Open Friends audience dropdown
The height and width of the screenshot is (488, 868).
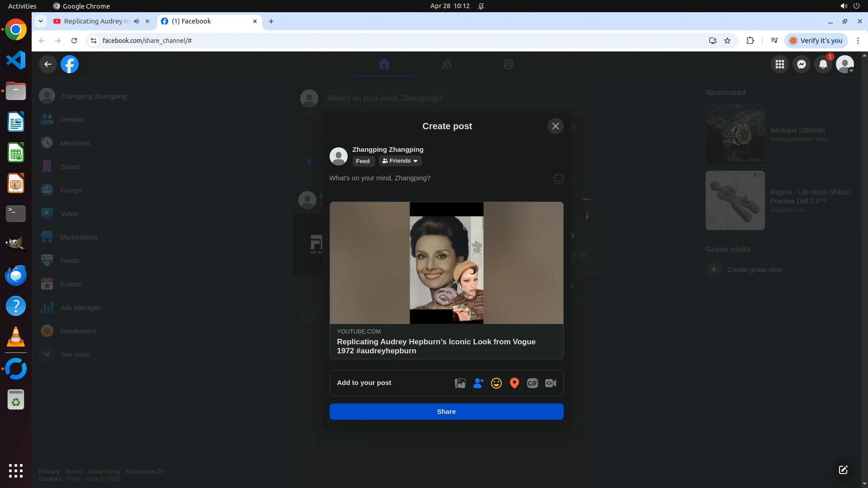click(x=400, y=161)
